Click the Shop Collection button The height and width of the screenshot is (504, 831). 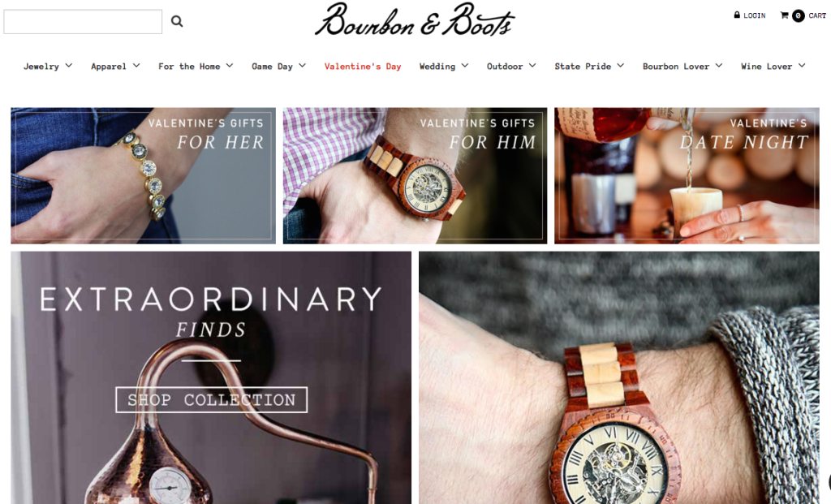(212, 399)
